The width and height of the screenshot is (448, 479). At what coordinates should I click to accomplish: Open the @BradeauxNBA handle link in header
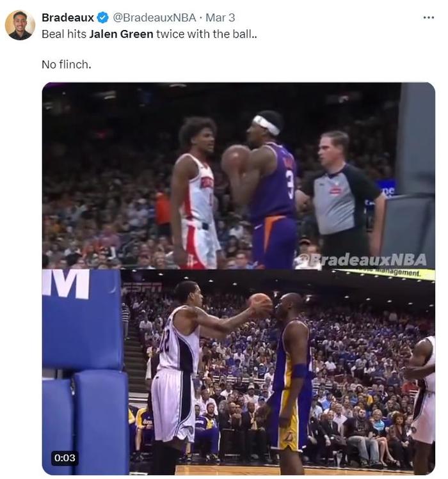coord(154,18)
